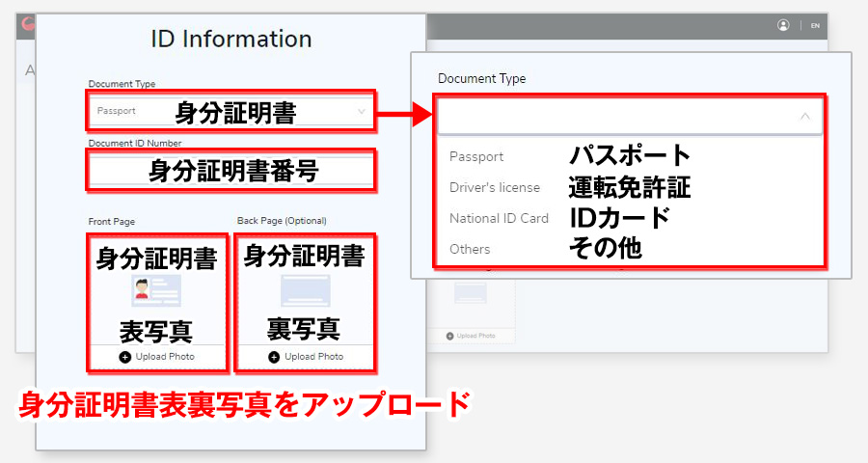Select Others in the Document Type list
The width and height of the screenshot is (868, 463).
point(470,249)
